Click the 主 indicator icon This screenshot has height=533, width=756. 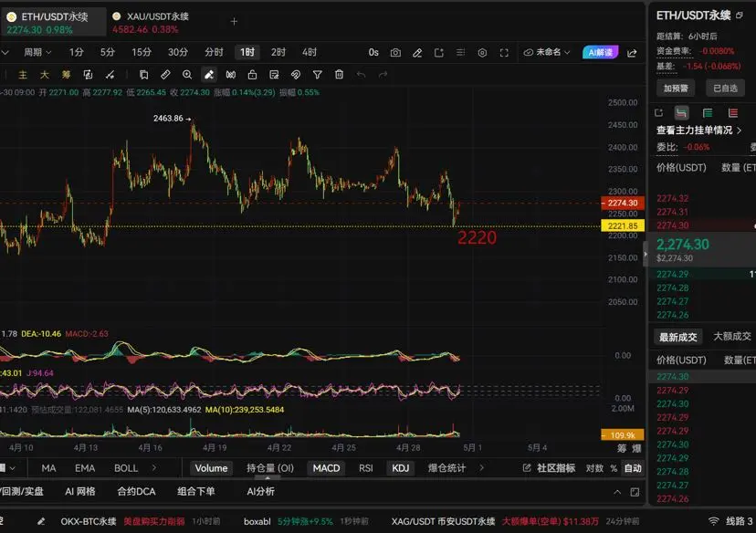[x=23, y=74]
